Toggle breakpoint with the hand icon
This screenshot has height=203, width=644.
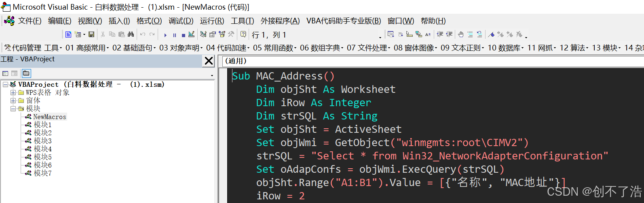(x=460, y=34)
